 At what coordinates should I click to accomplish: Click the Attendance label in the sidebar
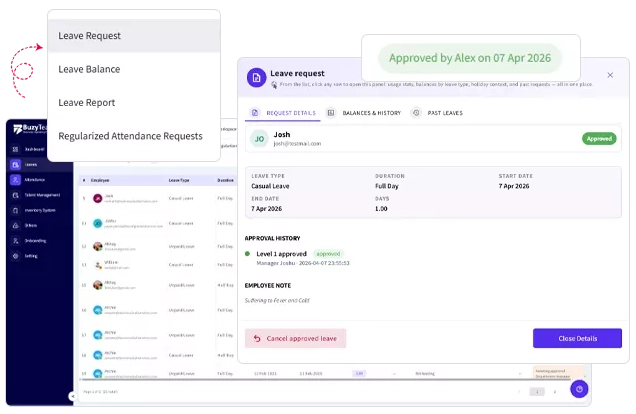coord(34,180)
